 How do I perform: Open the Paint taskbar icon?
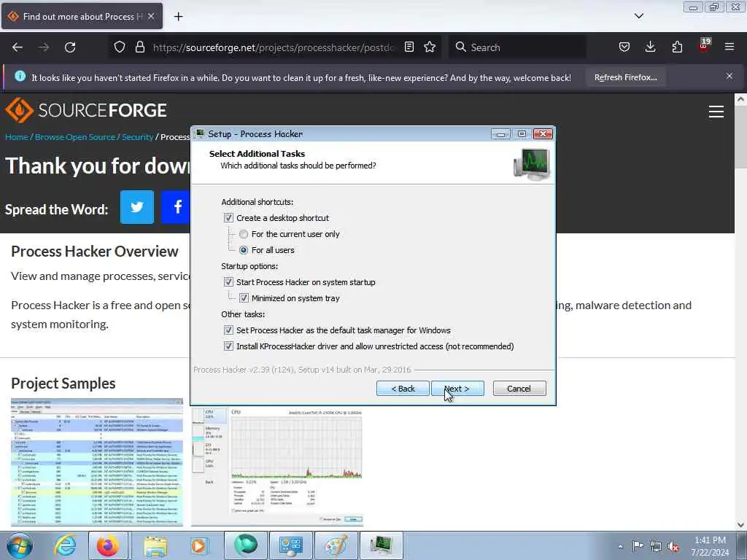(336, 545)
